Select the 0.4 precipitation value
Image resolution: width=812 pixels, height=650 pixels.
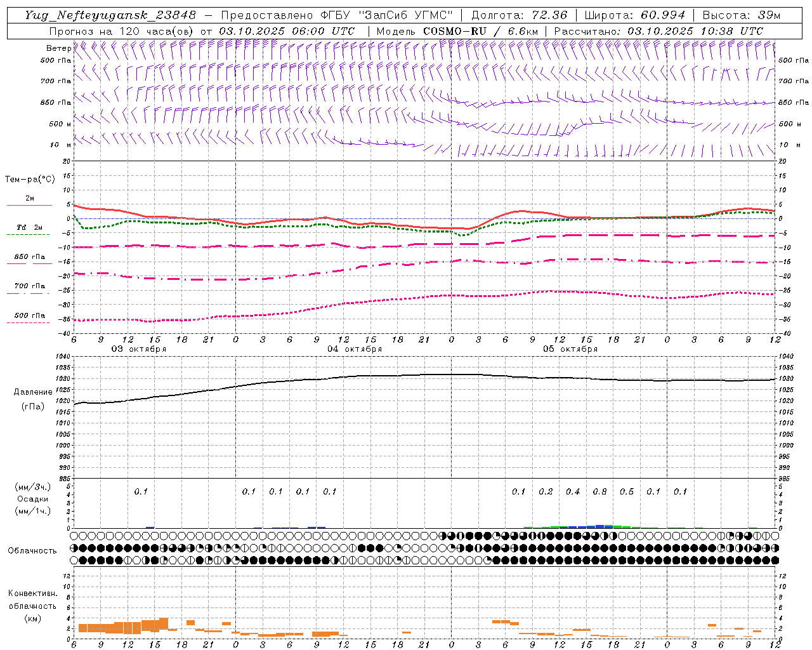573,492
